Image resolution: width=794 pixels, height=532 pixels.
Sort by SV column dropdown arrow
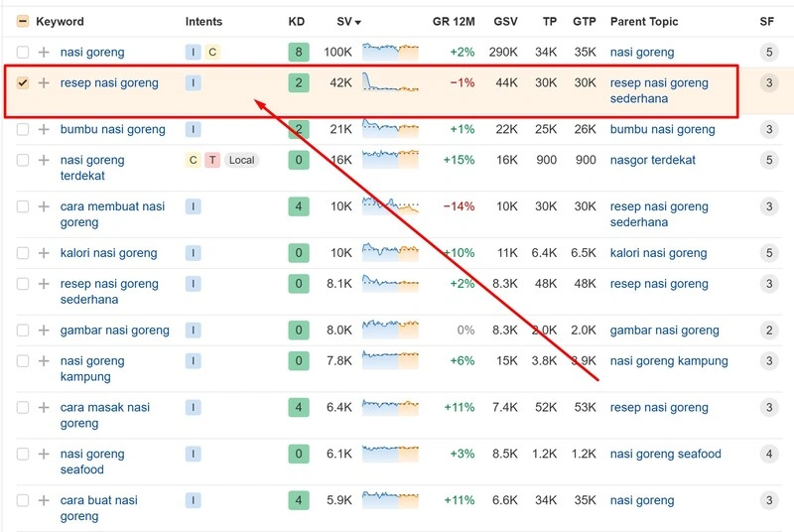click(x=358, y=22)
